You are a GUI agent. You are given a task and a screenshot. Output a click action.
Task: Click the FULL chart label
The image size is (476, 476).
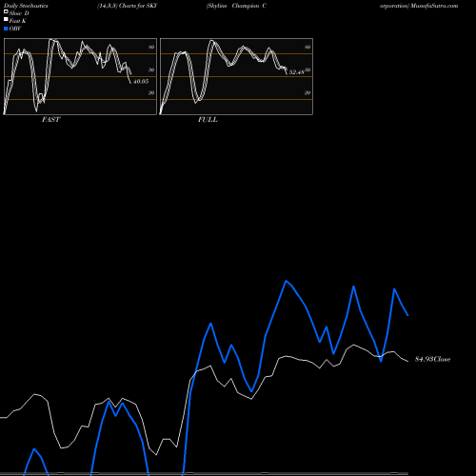pos(208,120)
